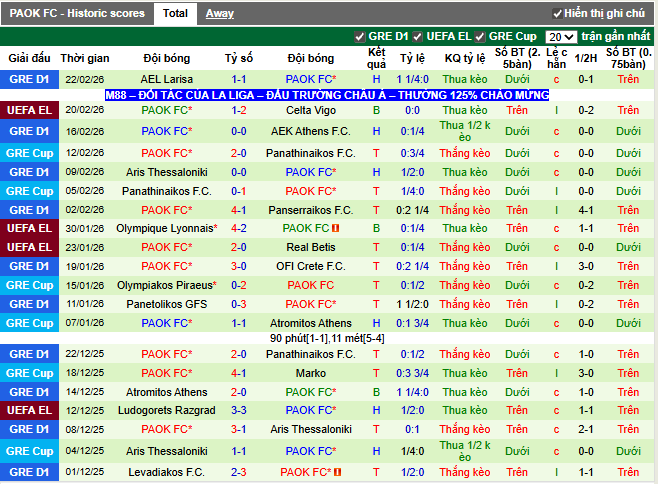This screenshot has width=658, height=484.
Task: Open Celta Vigo team link
Action: pos(311,110)
